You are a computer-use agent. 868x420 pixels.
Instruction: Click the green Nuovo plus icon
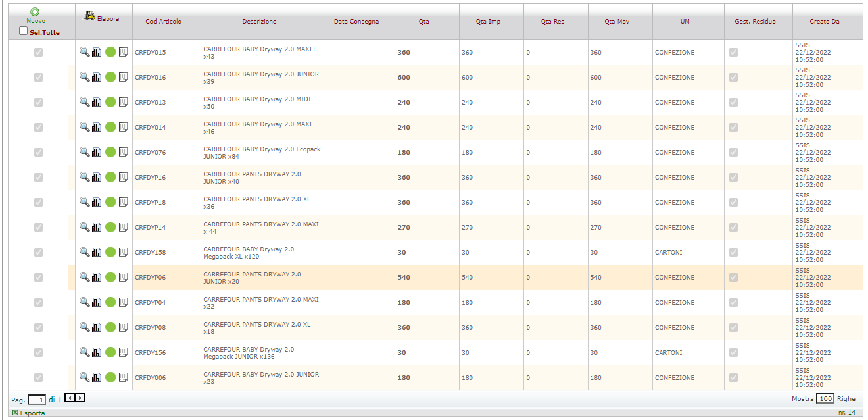[35, 12]
